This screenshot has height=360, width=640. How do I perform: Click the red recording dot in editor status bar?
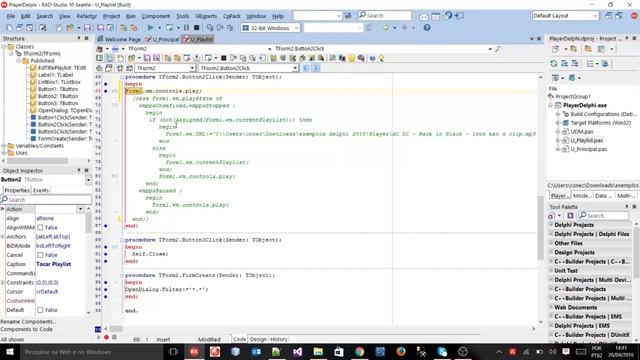click(x=106, y=338)
